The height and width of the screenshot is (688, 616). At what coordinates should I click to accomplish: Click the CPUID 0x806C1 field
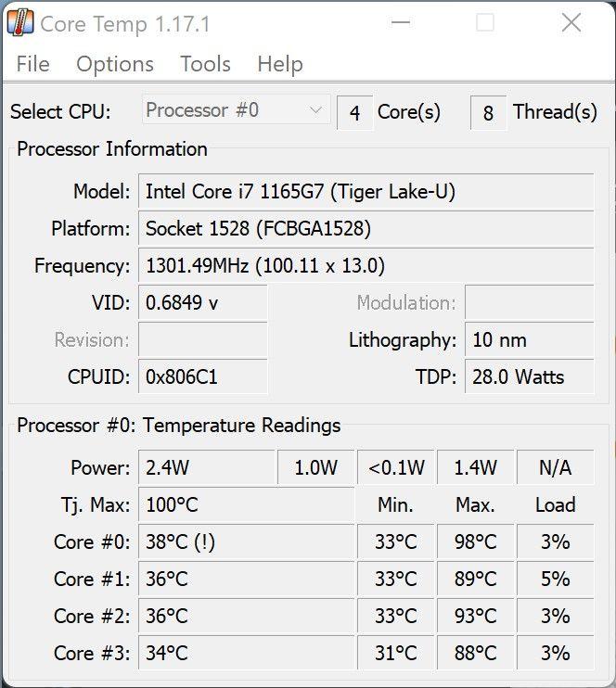pyautogui.click(x=202, y=377)
